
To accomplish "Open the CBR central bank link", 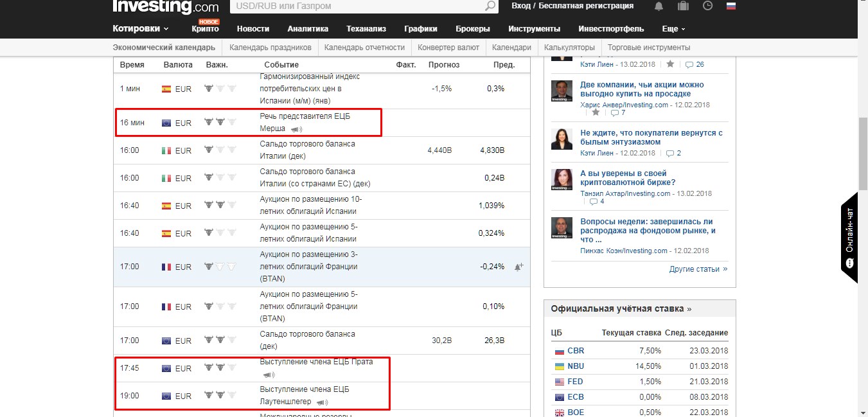I will (576, 351).
